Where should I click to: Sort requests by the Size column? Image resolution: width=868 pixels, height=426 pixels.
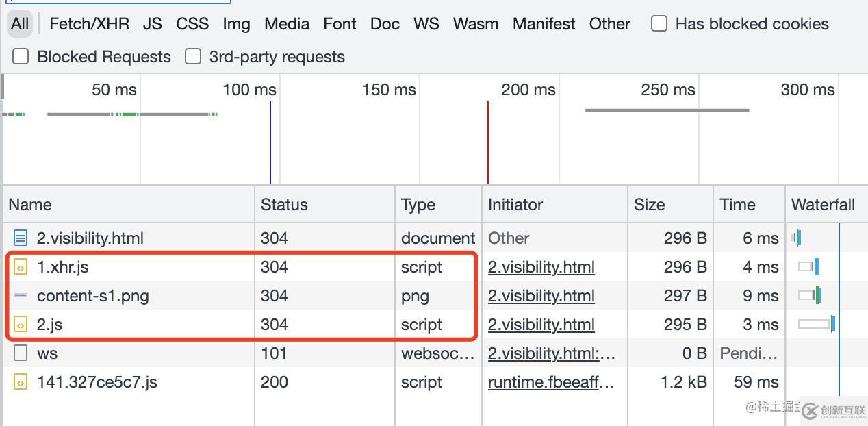tap(649, 205)
